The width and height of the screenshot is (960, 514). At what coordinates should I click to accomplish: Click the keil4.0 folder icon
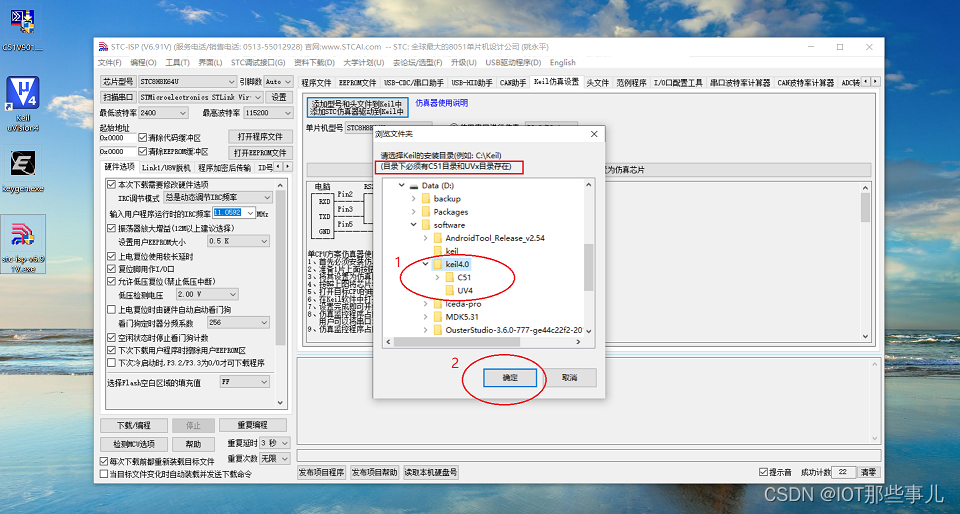coord(438,264)
